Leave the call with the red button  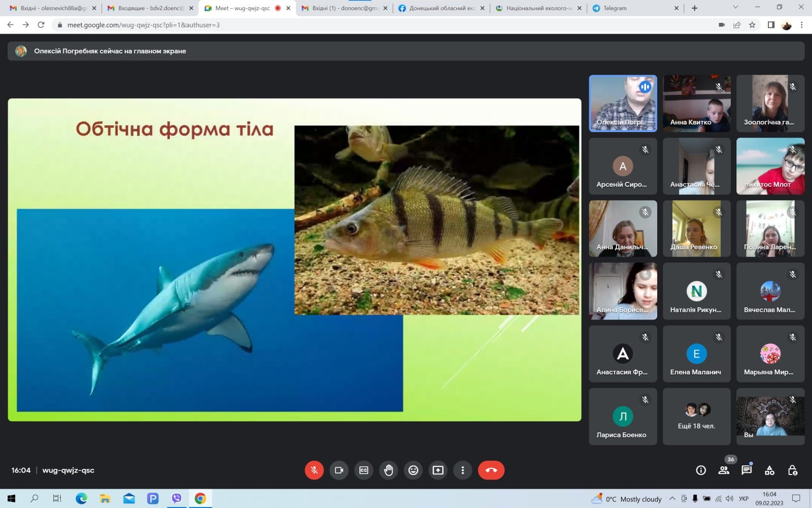[x=491, y=470]
